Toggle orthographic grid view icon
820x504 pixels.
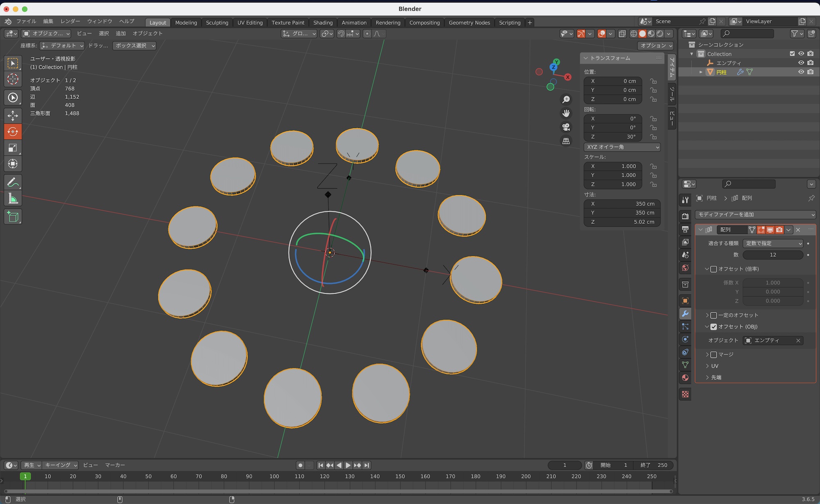566,141
